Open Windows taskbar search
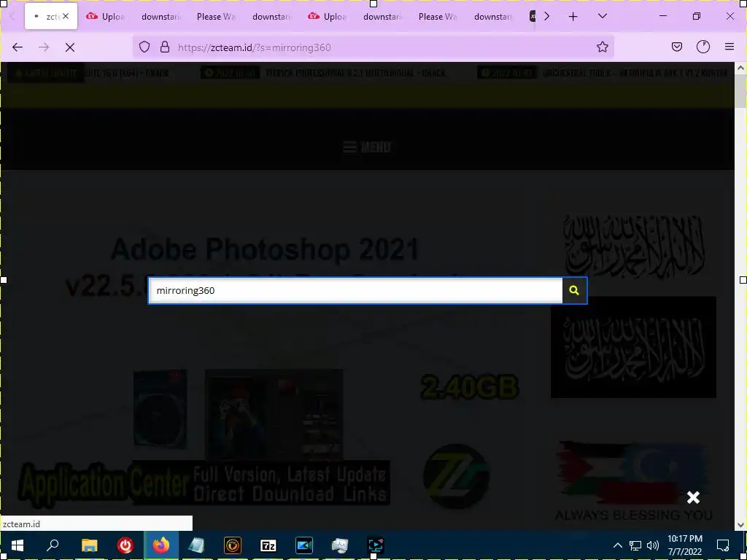Image resolution: width=747 pixels, height=560 pixels. [x=53, y=545]
